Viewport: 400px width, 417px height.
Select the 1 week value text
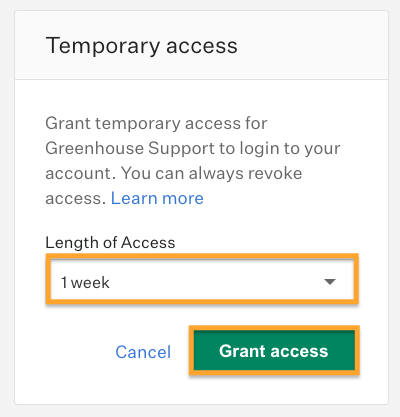coord(85,283)
